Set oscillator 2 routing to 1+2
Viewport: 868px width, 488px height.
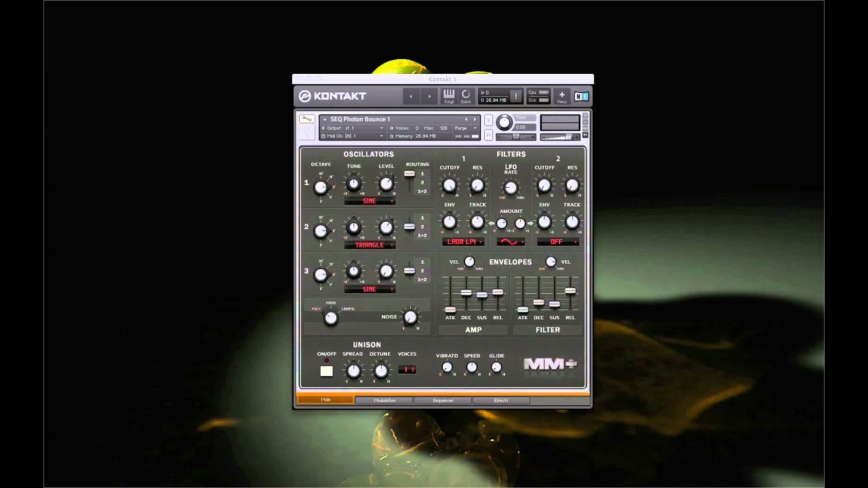(422, 236)
